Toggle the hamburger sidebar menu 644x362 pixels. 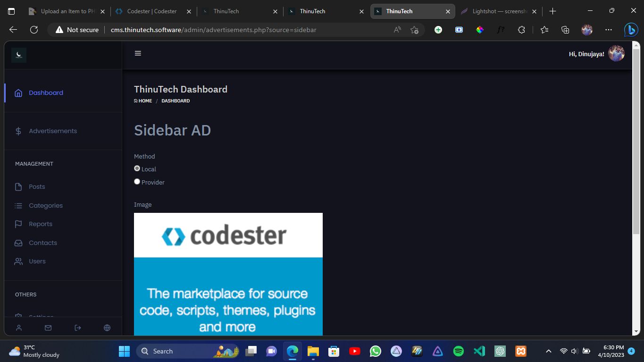coord(138,53)
